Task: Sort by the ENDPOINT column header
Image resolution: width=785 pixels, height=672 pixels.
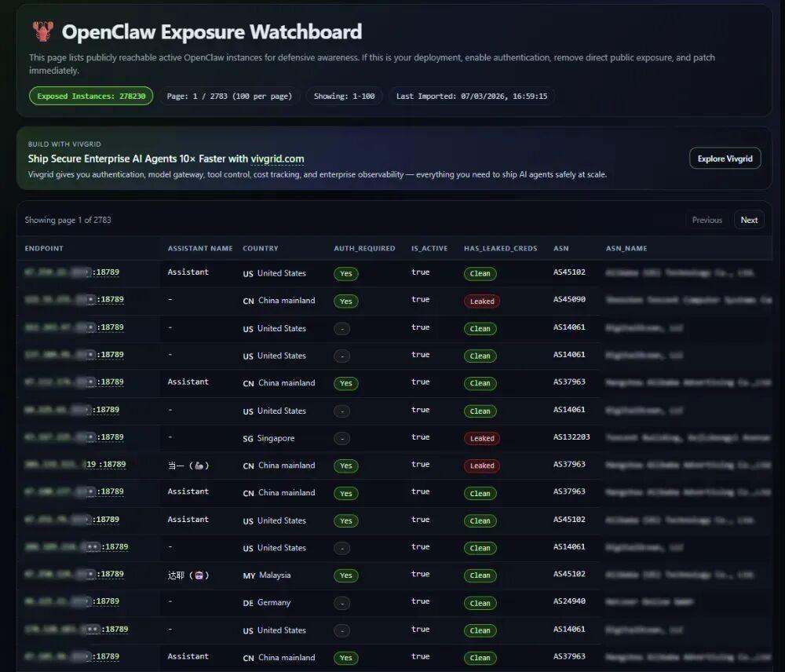Action: 44,249
